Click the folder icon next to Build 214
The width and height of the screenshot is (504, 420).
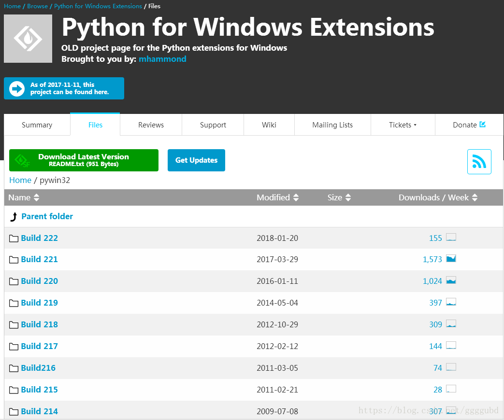click(13, 411)
